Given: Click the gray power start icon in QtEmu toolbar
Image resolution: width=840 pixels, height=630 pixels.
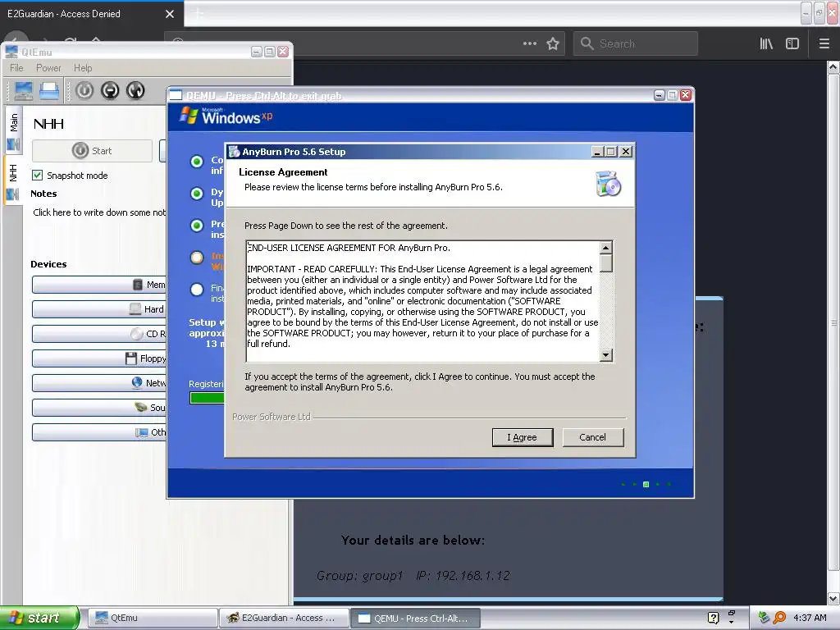Looking at the screenshot, I should click(84, 90).
